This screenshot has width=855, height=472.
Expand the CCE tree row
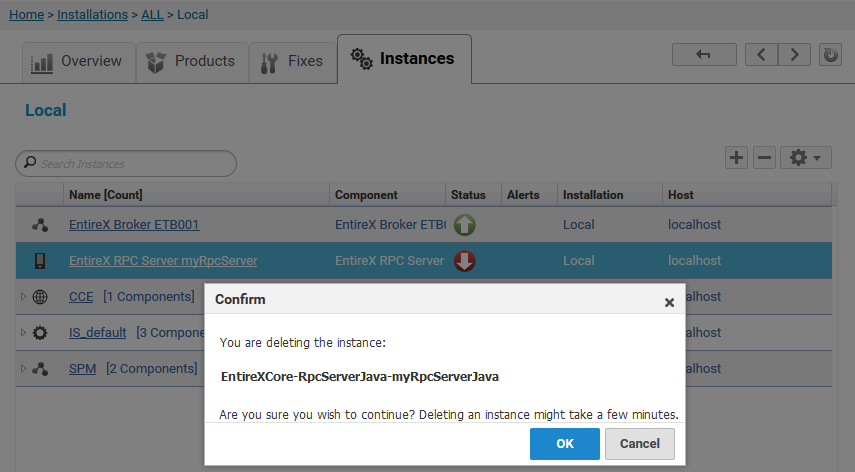coord(23,296)
